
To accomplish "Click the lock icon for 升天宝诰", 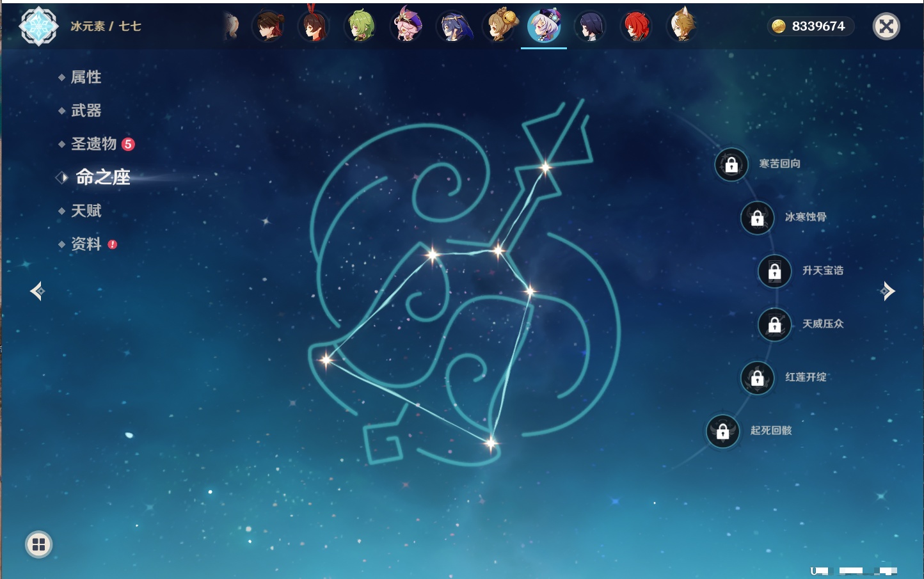I will coord(774,271).
